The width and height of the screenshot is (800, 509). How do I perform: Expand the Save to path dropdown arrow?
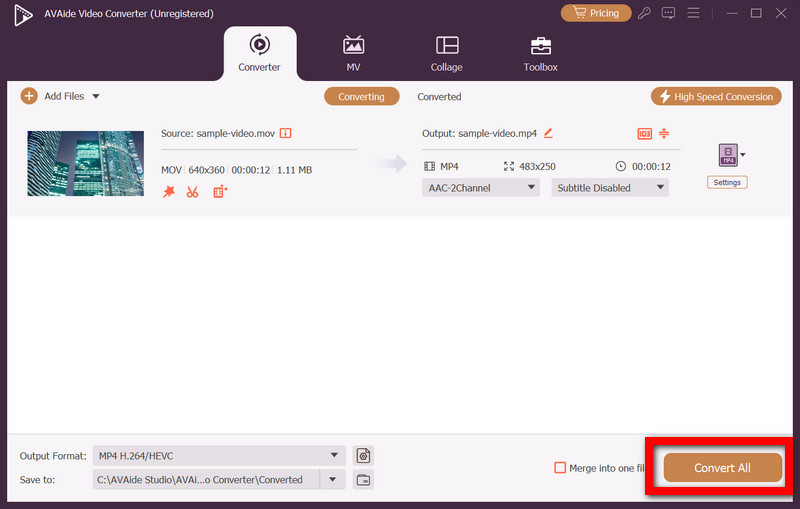click(x=333, y=479)
